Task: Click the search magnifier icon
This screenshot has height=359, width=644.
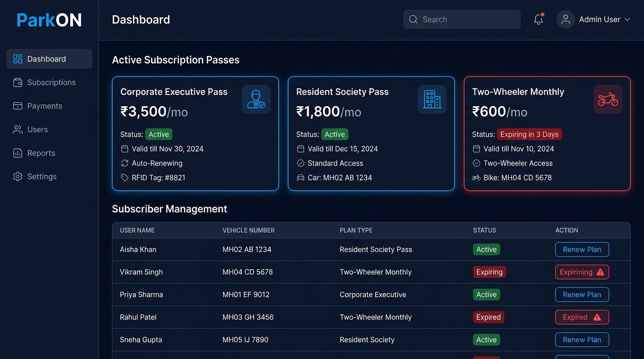Action: coord(413,20)
